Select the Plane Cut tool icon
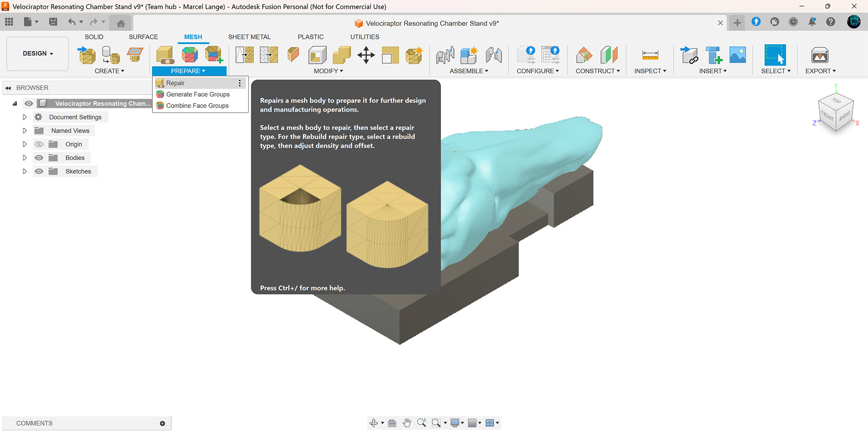Screen dimensions: 868x432 (x=293, y=55)
